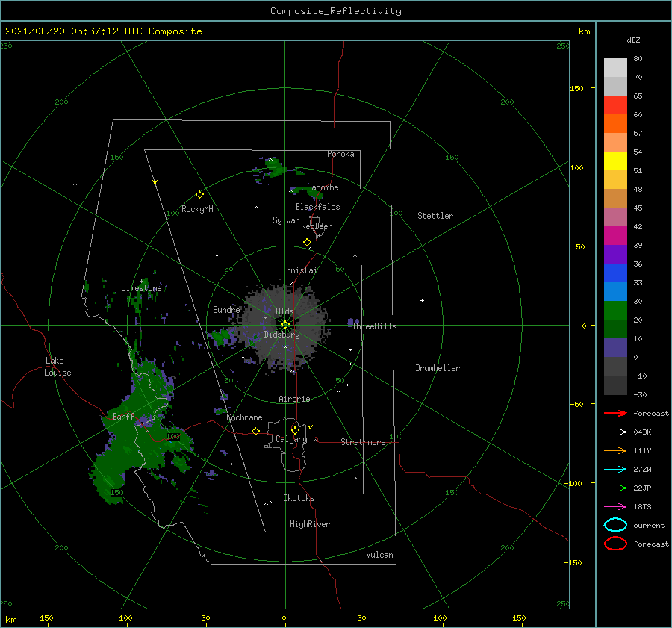Click the yellow diamond marker below Red Deer
The image size is (672, 628).
[308, 243]
